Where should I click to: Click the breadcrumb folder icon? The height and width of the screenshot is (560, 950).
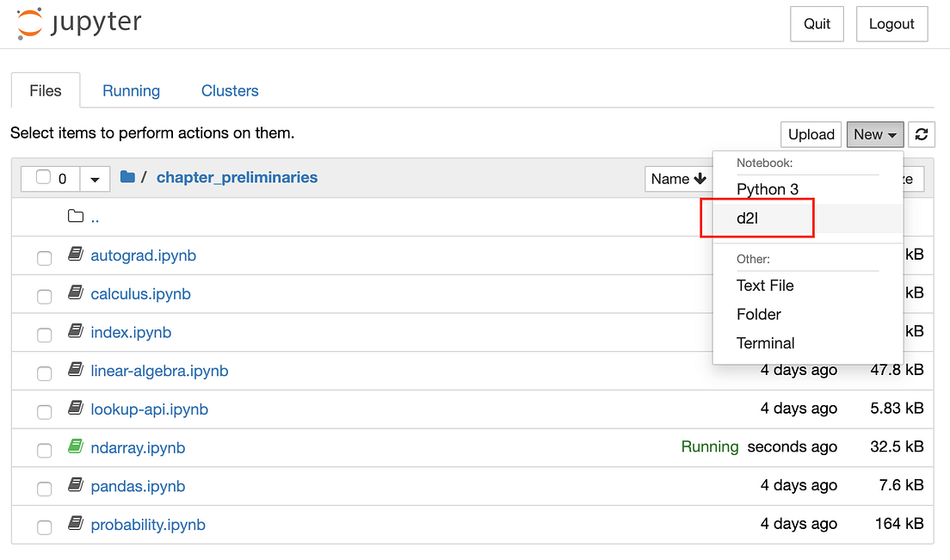[127, 177]
